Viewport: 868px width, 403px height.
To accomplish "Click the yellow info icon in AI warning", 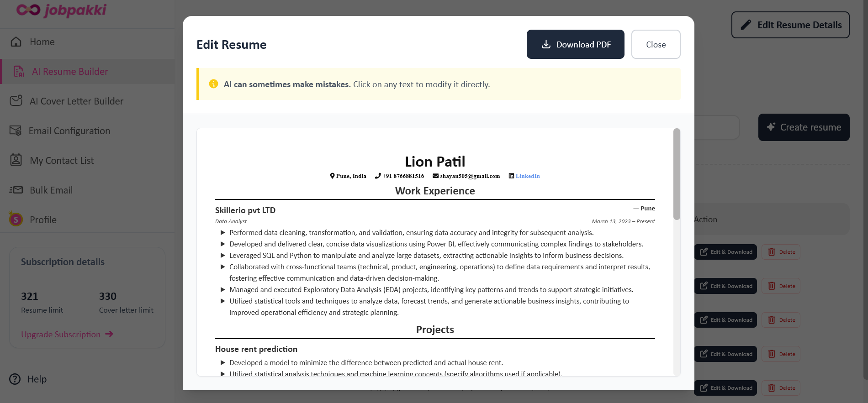I will [213, 84].
